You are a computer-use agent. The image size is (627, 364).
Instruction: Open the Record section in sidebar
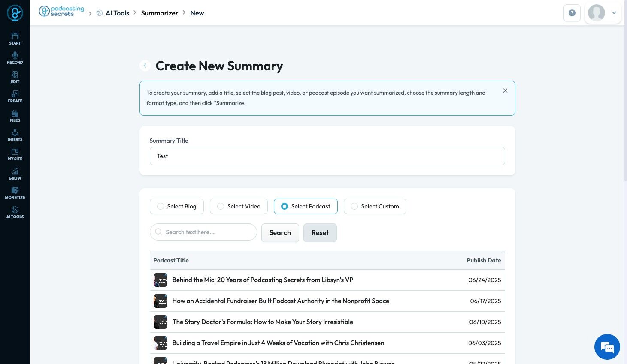point(15,58)
